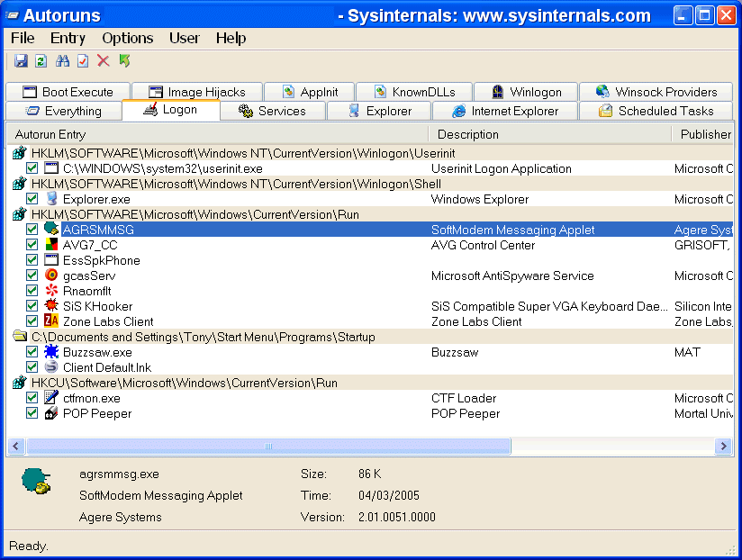Image resolution: width=742 pixels, height=560 pixels.
Task: Click the Explorer.exe entry icon
Action: click(x=51, y=199)
